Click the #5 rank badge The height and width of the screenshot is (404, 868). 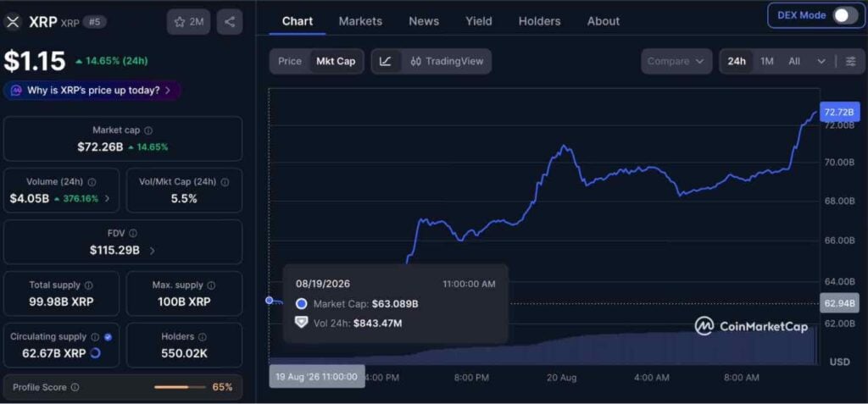click(95, 22)
